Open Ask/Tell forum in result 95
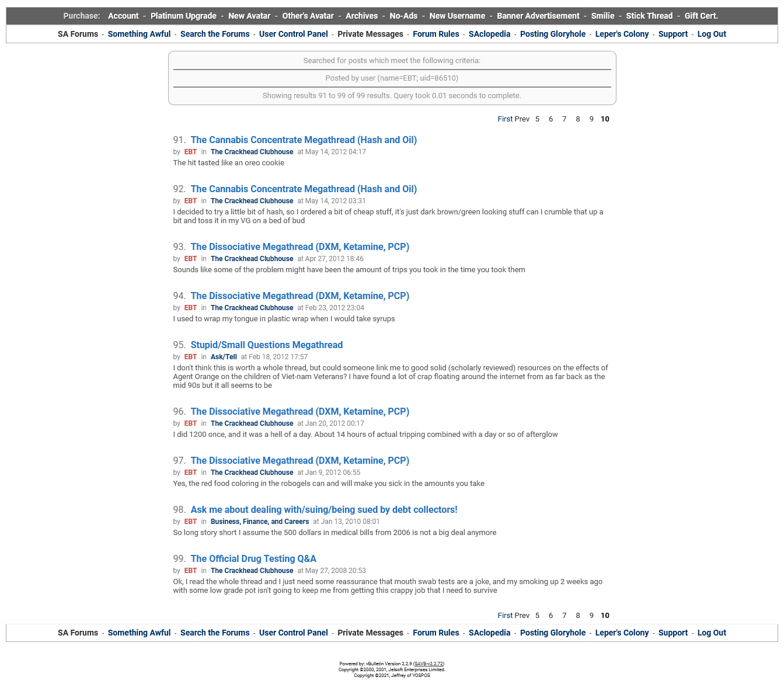 pos(224,357)
